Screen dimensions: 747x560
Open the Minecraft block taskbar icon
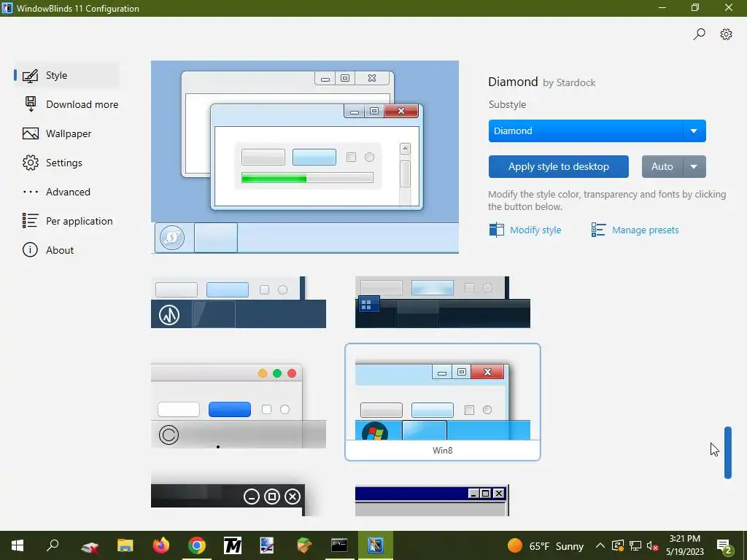pos(304,545)
